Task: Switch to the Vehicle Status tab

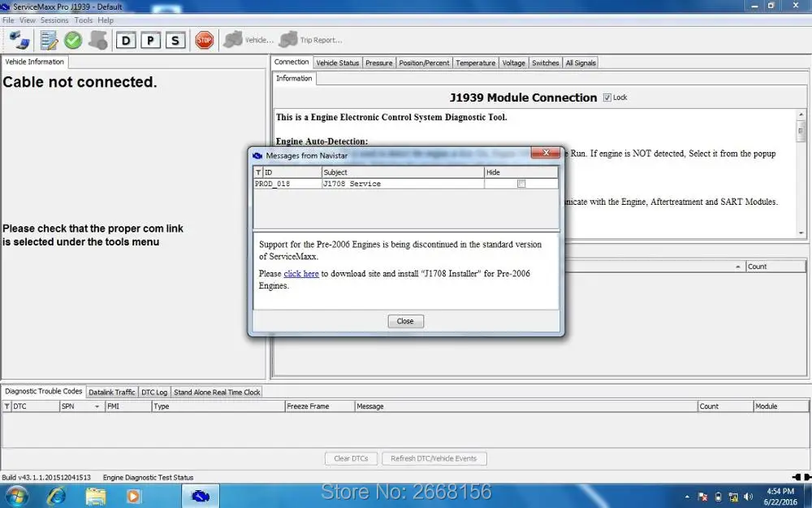Action: 337,63
